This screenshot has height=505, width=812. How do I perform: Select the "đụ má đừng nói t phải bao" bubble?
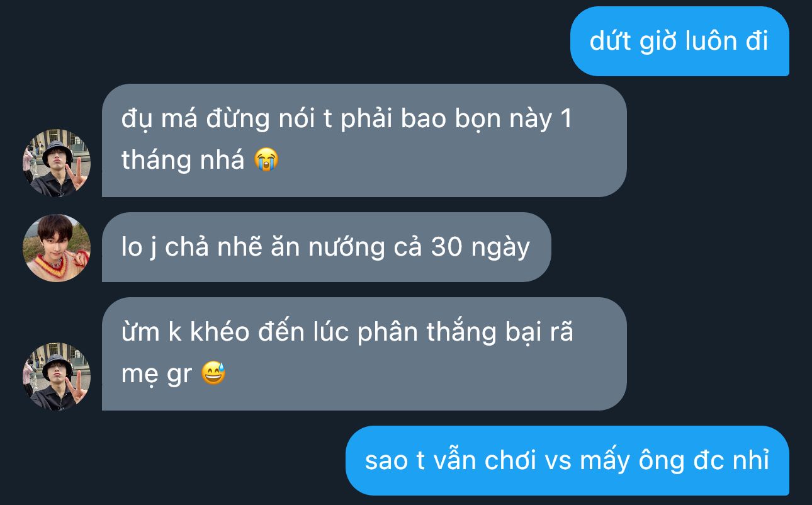(x=364, y=140)
